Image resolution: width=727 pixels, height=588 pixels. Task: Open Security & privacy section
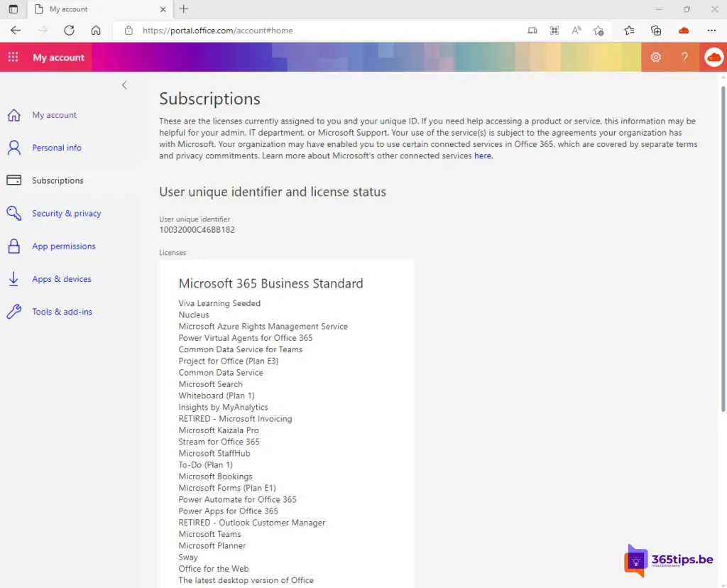(66, 213)
